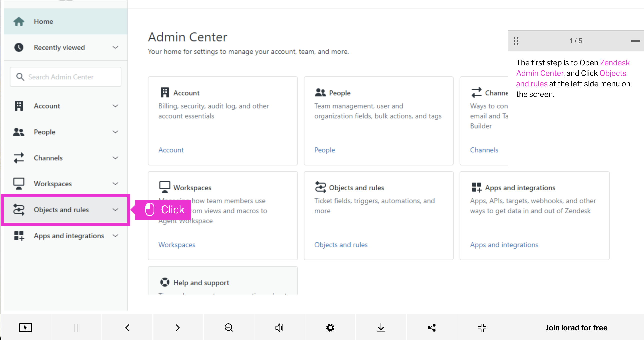Minimize the tutorial step panel
644x340 pixels.
click(635, 41)
